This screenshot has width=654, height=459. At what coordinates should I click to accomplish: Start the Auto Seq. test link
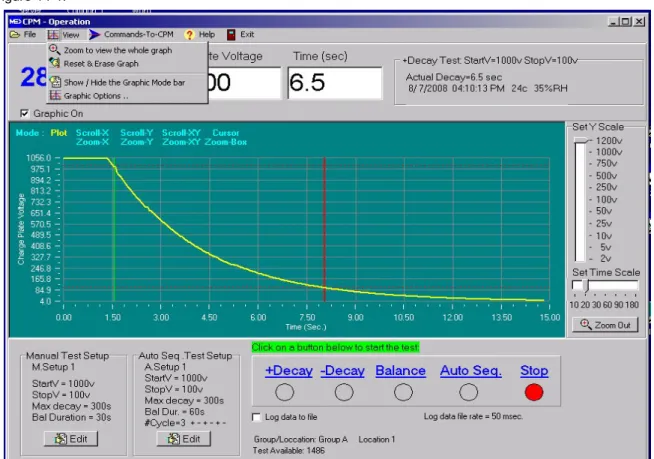pos(470,371)
